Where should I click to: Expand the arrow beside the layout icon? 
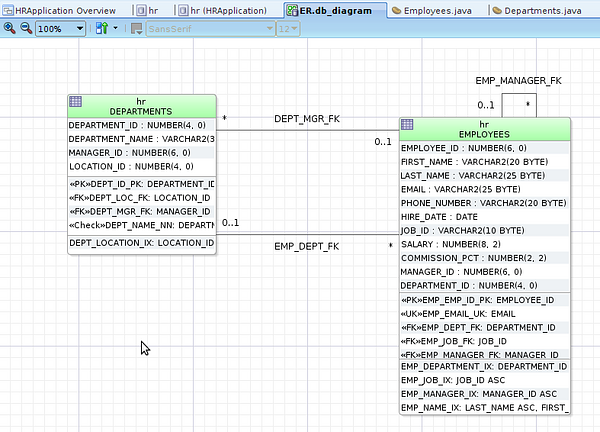click(x=116, y=28)
